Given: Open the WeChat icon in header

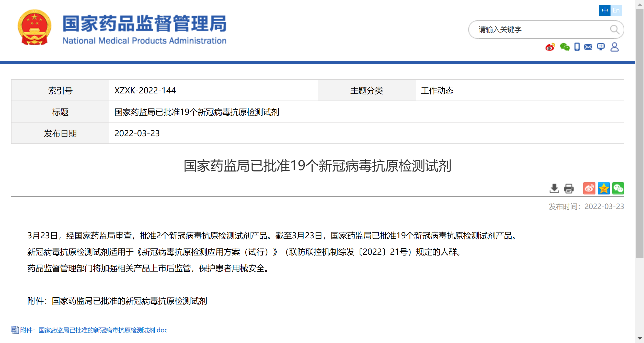Looking at the screenshot, I should 565,47.
